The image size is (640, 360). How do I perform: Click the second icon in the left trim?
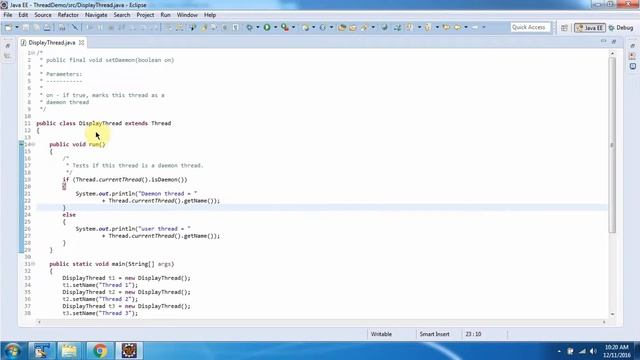[x=8, y=56]
